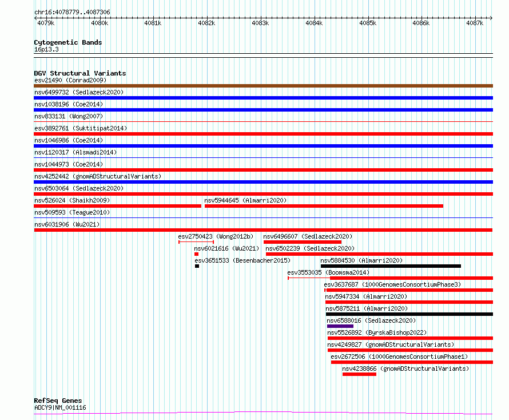The width and height of the screenshot is (509, 420).
Task: Click the red nsv6496607 variant bar
Action: click(x=303, y=242)
